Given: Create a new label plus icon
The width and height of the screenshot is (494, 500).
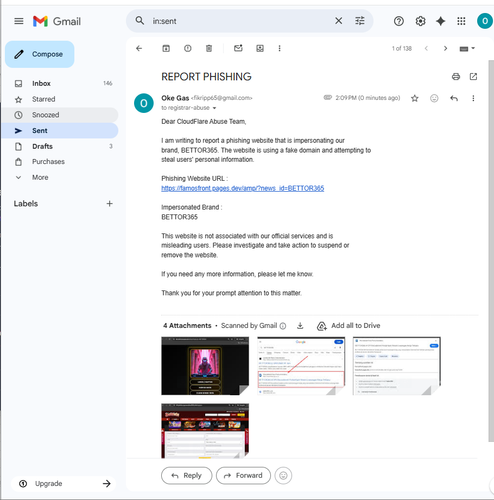Looking at the screenshot, I should click(x=109, y=204).
